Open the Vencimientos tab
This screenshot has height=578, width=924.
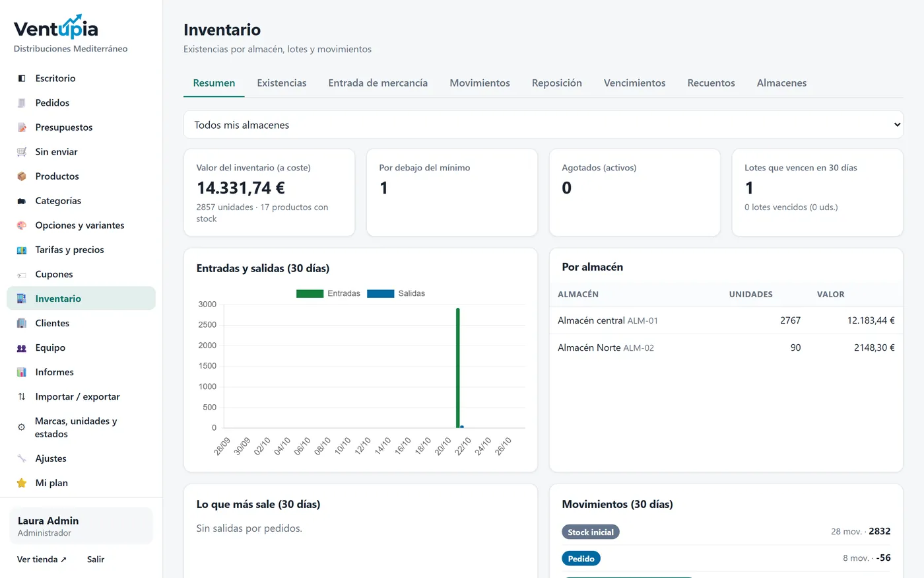pyautogui.click(x=634, y=83)
